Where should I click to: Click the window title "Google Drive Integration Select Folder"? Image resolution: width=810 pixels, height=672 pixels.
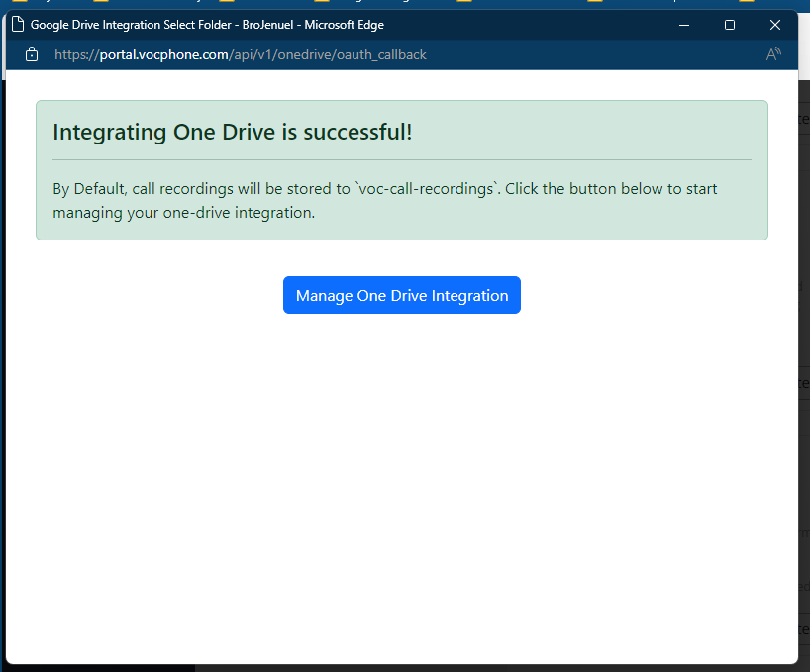click(132, 24)
